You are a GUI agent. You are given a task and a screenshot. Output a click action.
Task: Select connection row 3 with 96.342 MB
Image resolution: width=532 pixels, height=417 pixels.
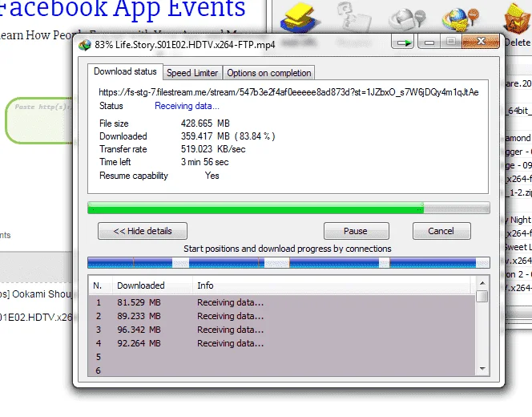point(281,330)
